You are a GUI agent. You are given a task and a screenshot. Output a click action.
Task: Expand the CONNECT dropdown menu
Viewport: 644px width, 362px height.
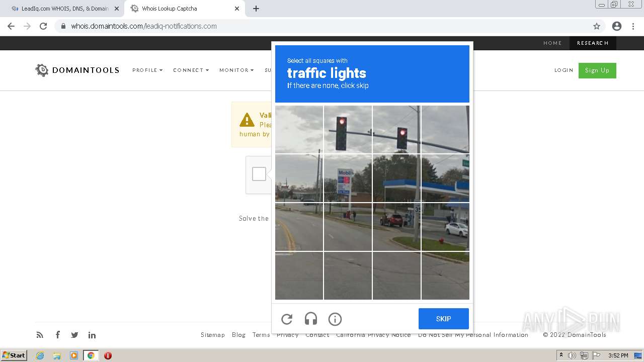pos(191,70)
